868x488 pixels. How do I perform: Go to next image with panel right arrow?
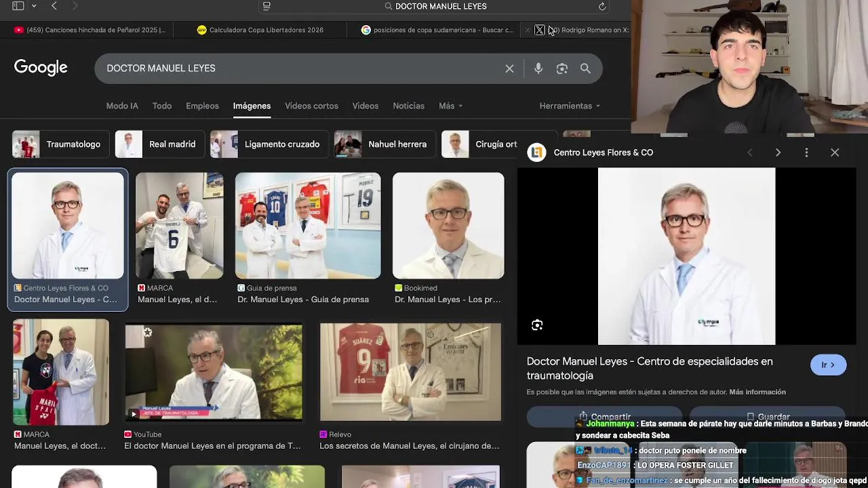(x=778, y=152)
